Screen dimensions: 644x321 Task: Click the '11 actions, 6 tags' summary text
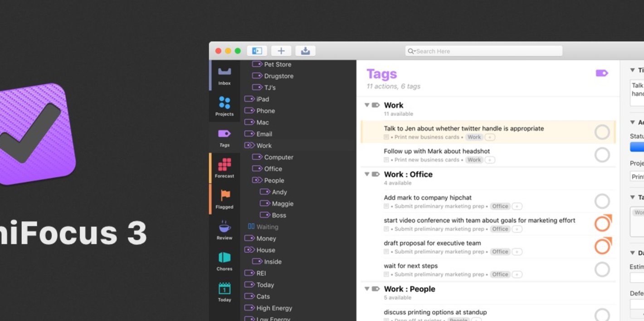click(393, 86)
